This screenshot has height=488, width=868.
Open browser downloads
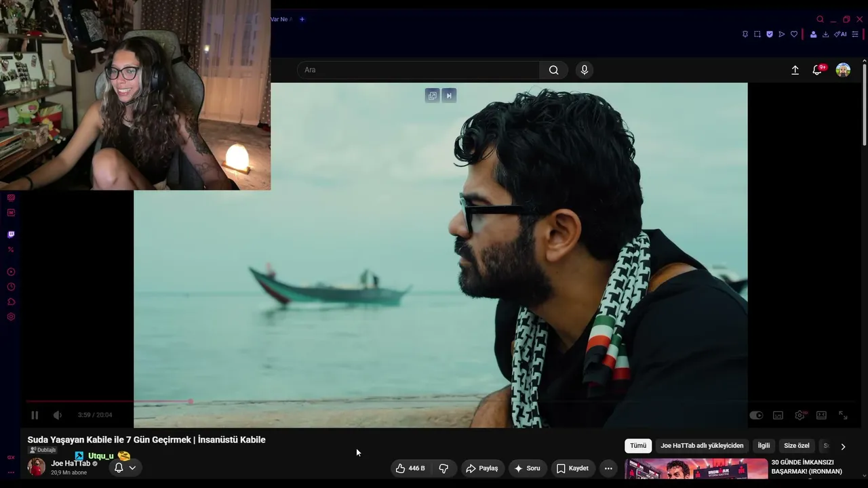pos(825,34)
